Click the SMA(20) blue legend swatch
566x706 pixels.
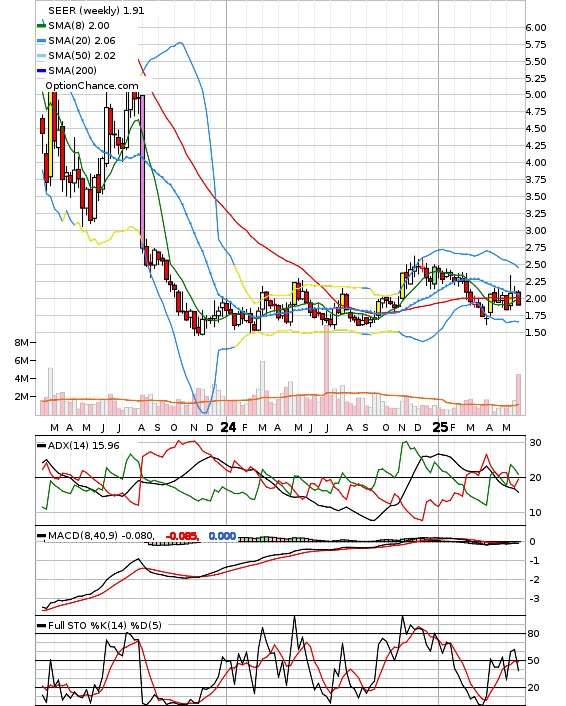tap(41, 41)
